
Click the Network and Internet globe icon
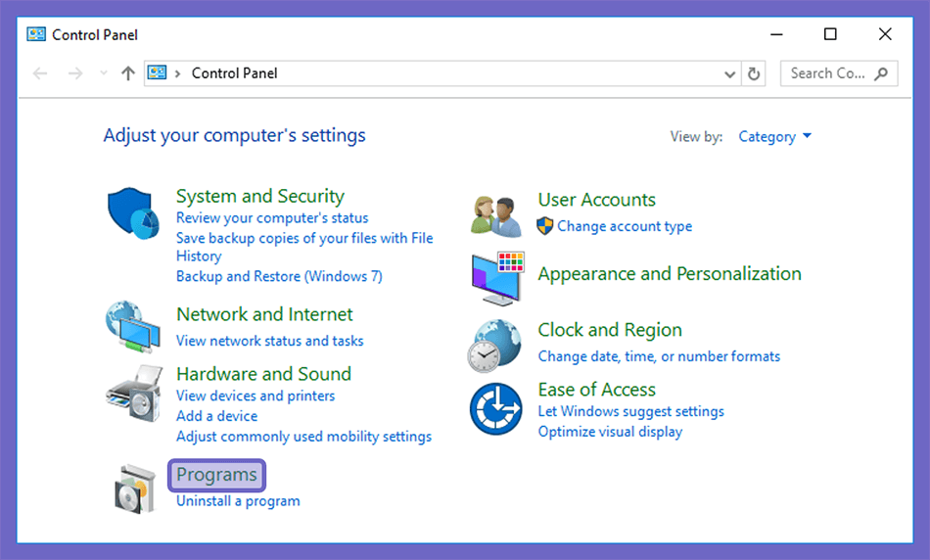tap(133, 327)
